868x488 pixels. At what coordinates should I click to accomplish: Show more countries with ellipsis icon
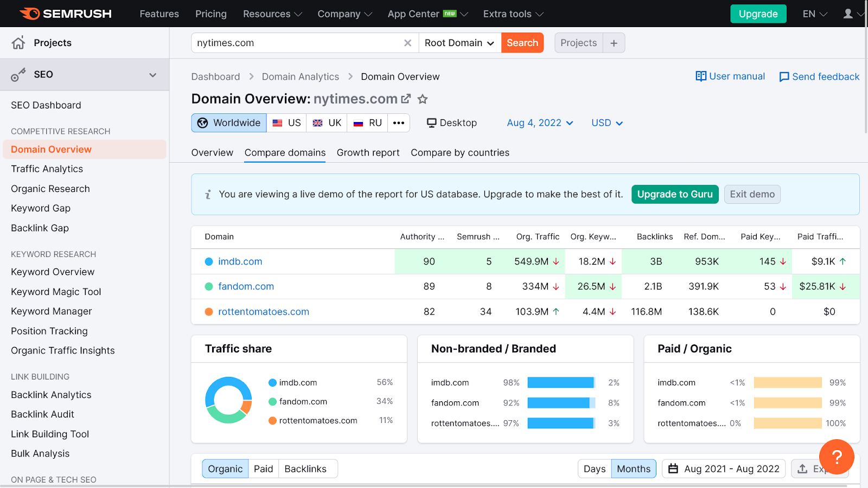pos(399,123)
